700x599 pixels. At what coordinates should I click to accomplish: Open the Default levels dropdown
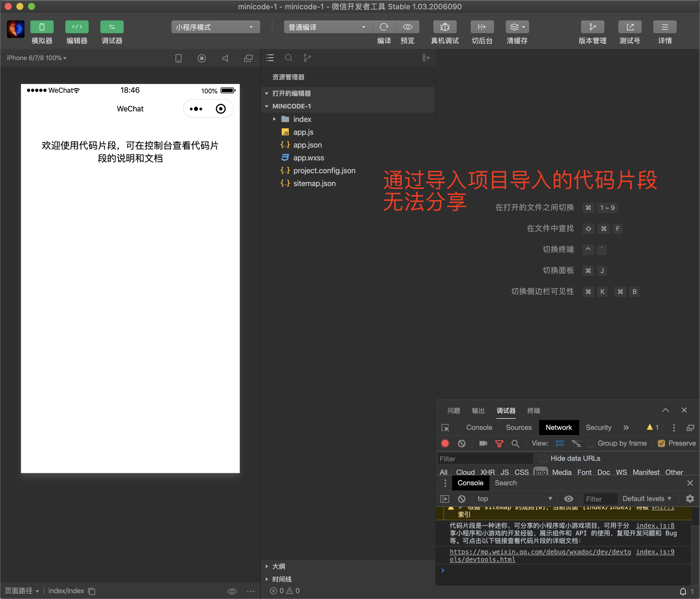pos(647,499)
